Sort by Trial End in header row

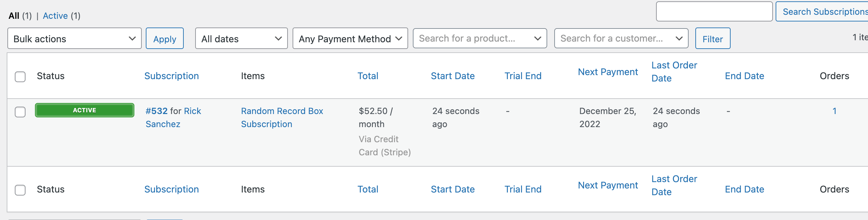pos(523,76)
